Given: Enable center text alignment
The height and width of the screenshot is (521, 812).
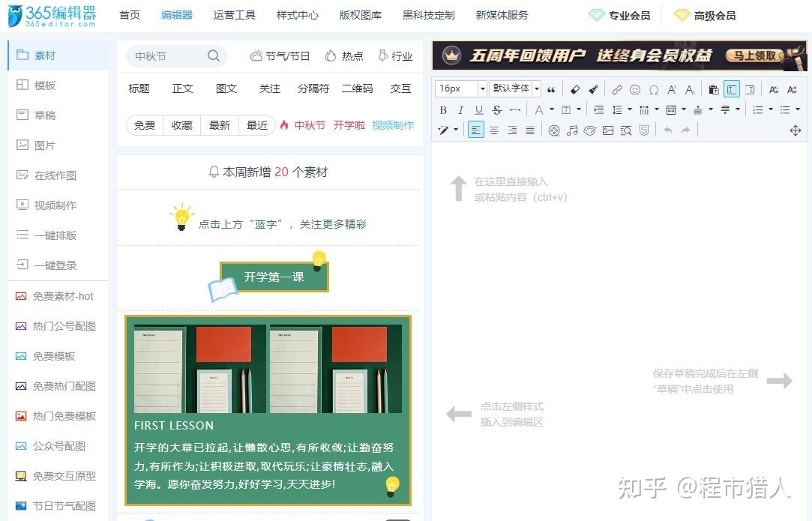Looking at the screenshot, I should pyautogui.click(x=494, y=130).
